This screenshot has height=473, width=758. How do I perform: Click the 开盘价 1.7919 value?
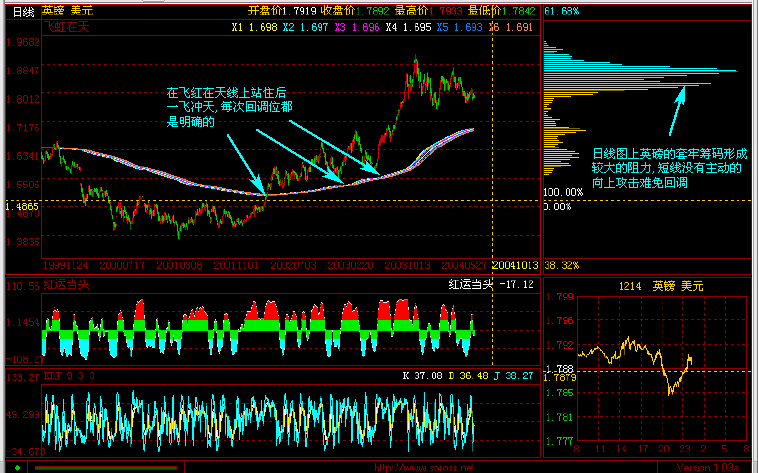tap(282, 11)
